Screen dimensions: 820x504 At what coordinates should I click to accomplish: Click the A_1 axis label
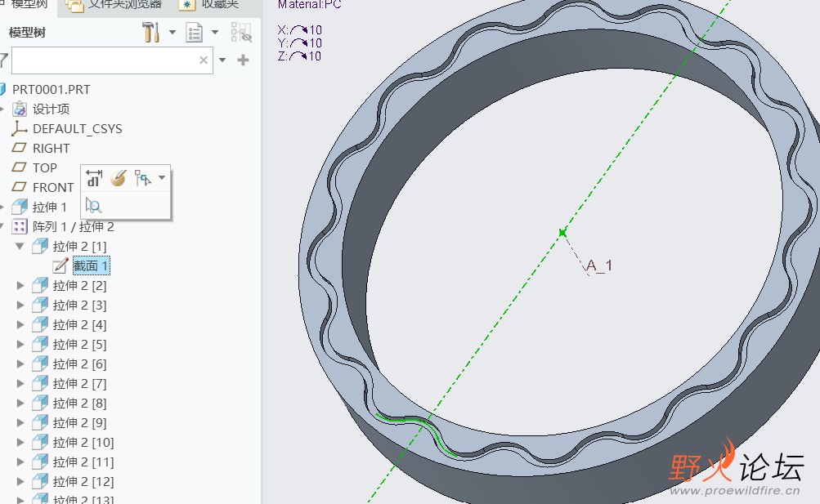coord(598,265)
